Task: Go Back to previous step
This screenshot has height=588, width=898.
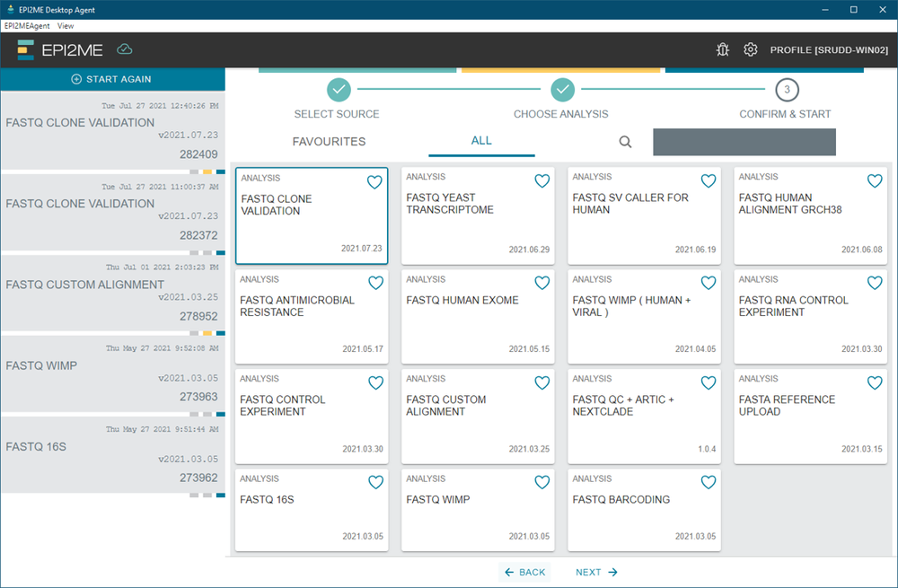Action: [524, 572]
